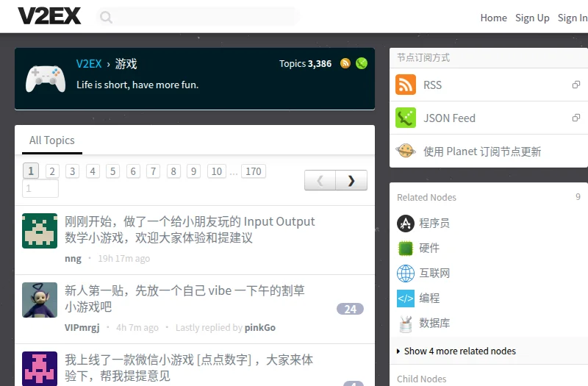Open the 编程 node link

pyautogui.click(x=429, y=299)
